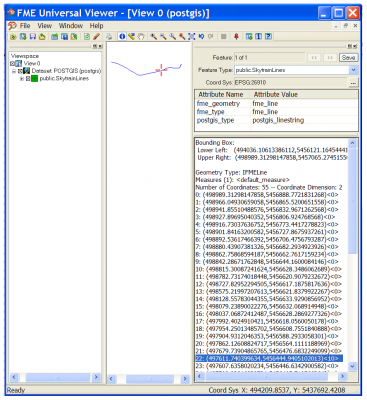Screen dimensions: 367x400
Task: Click the red pushpin toolbar icon
Action: [236, 37]
